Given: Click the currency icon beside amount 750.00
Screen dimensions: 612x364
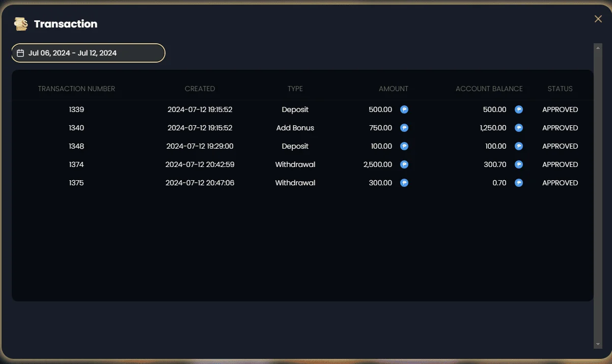Looking at the screenshot, I should [404, 128].
